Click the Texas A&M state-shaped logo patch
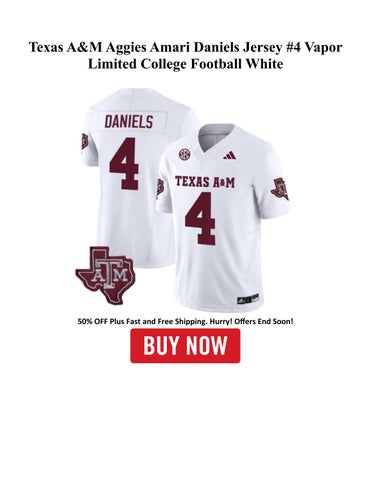Viewport: 371px width, 480px height. tap(106, 275)
